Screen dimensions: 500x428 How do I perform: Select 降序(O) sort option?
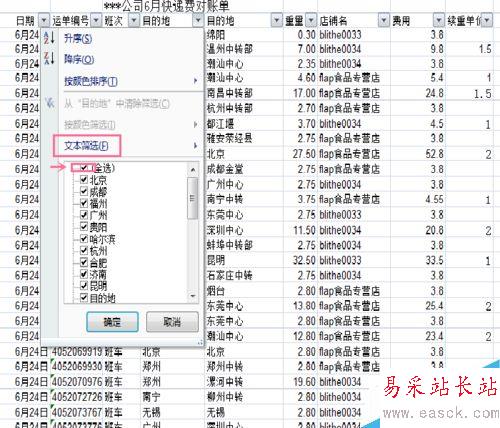coord(79,59)
